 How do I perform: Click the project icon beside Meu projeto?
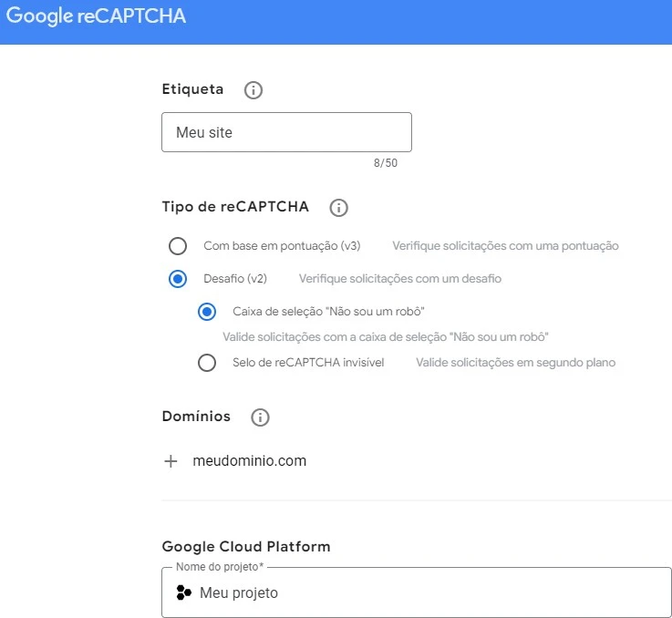(x=184, y=592)
